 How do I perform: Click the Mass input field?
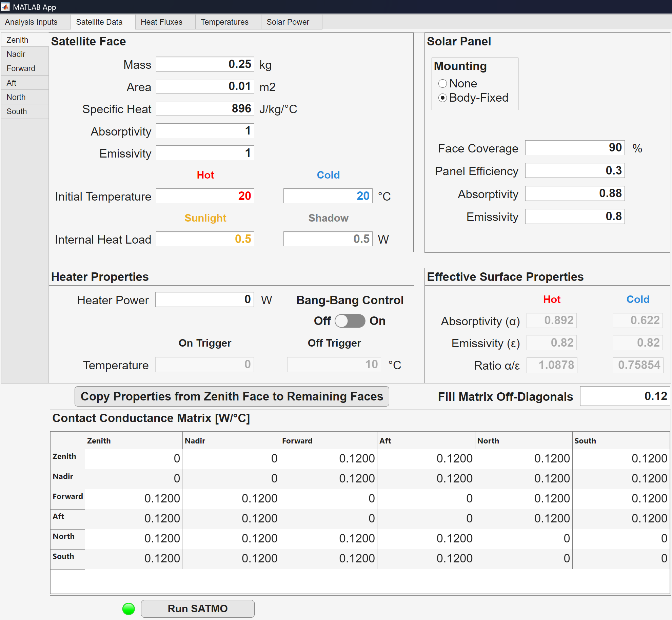tap(205, 64)
